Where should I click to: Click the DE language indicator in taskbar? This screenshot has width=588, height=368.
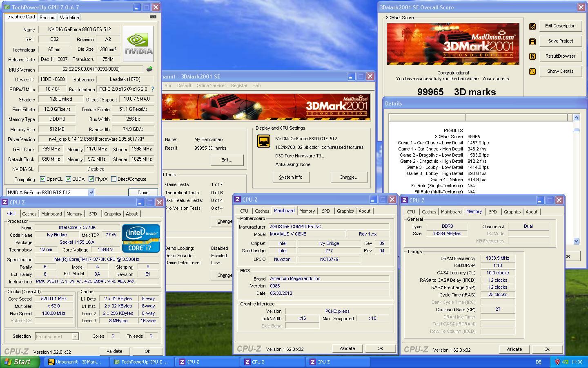pos(538,362)
